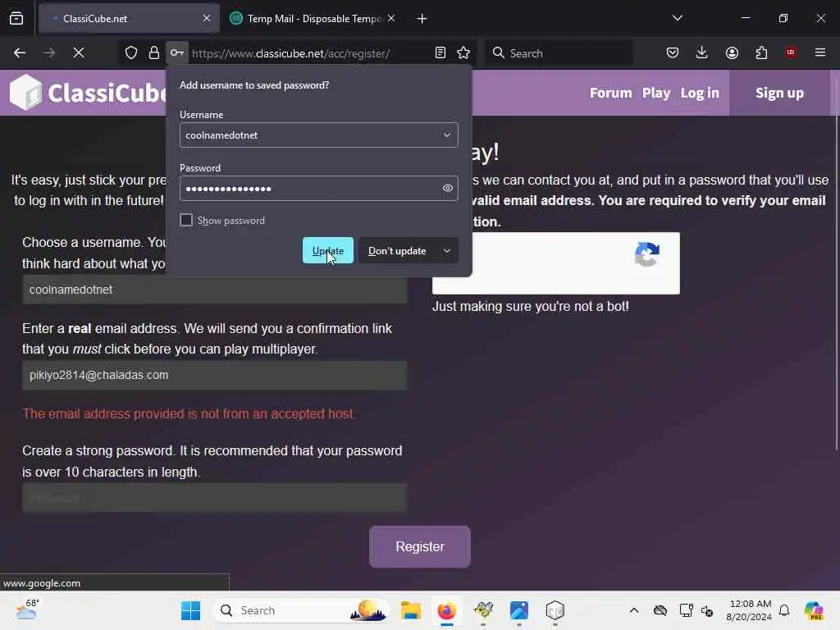Open the Play nav link
Viewport: 840px width, 630px height.
point(656,93)
